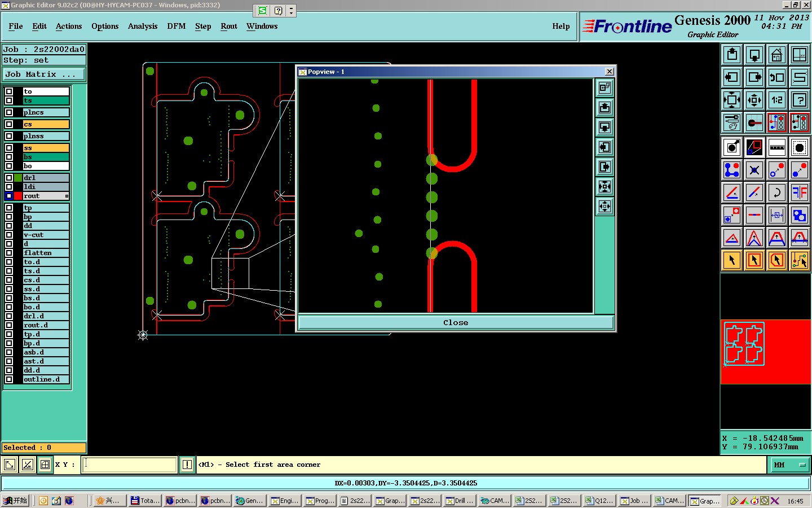Viewport: 812px width, 508px height.
Task: Click the dimension tool with blue bracket arrows
Action: point(777,215)
